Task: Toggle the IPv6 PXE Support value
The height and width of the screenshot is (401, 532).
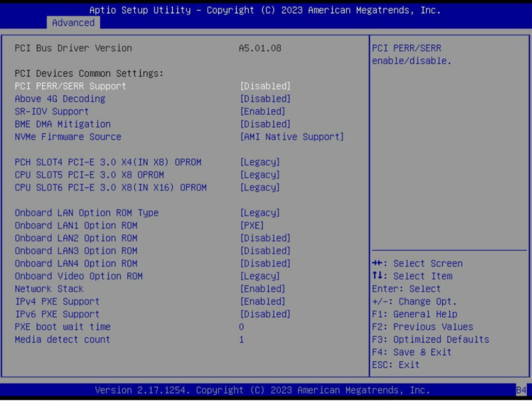Action: 265,315
